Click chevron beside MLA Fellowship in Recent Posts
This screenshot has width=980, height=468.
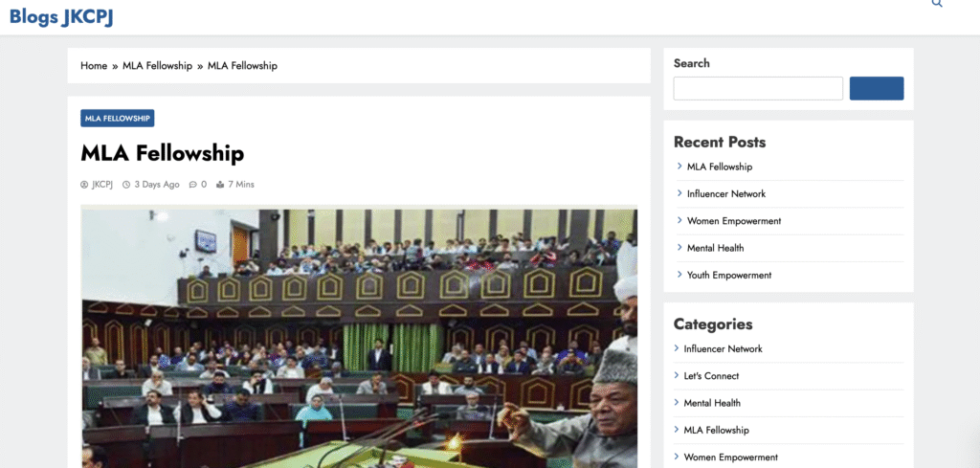(x=679, y=167)
